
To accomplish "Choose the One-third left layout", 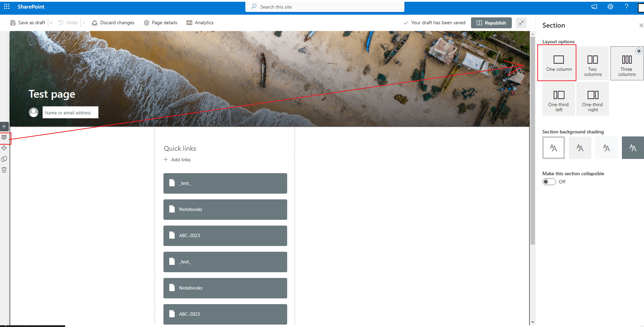I will pyautogui.click(x=559, y=99).
